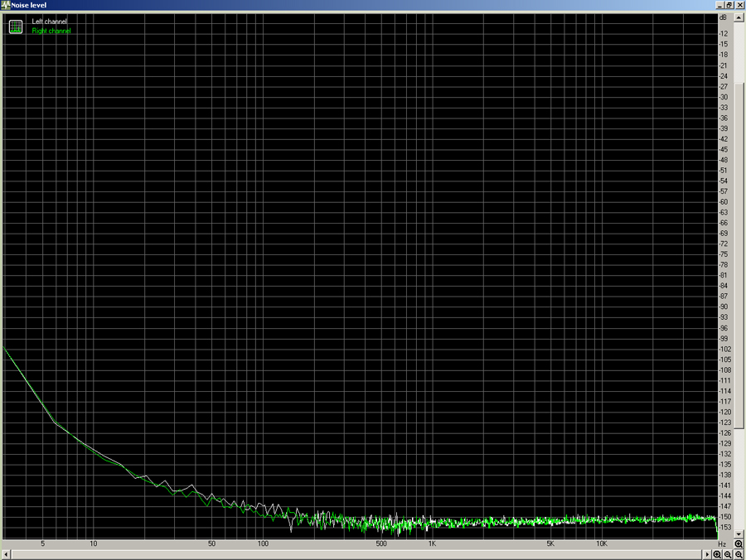Restore down the Noise level window
This screenshot has width=746, height=560.
coord(729,5)
